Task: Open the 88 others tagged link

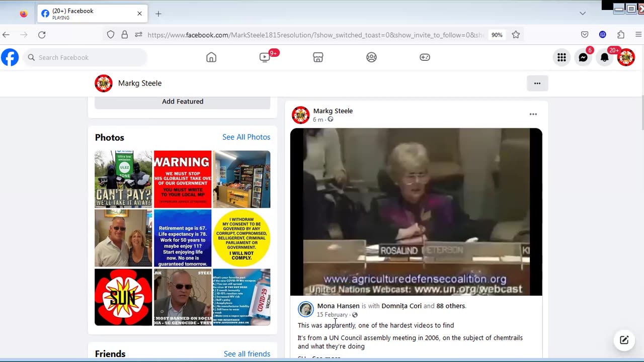Action: 451,306
